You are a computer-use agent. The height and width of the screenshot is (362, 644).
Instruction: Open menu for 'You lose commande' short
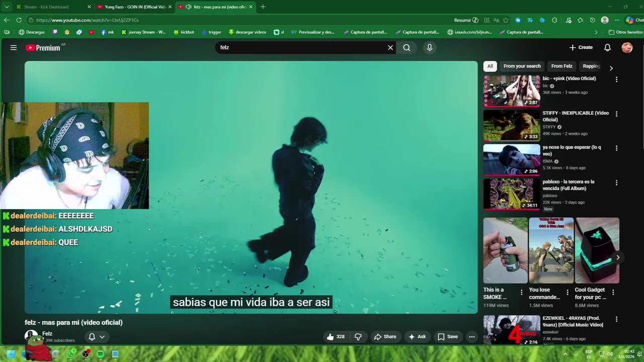[568, 292]
